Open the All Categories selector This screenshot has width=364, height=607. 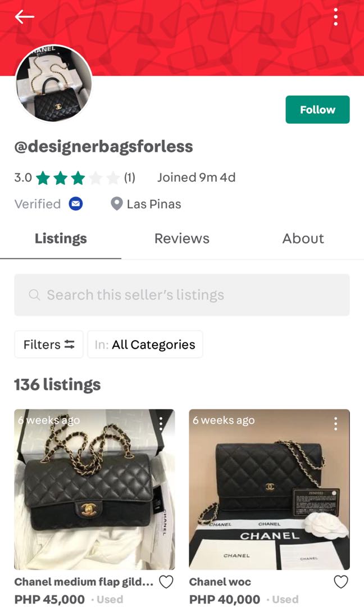145,344
